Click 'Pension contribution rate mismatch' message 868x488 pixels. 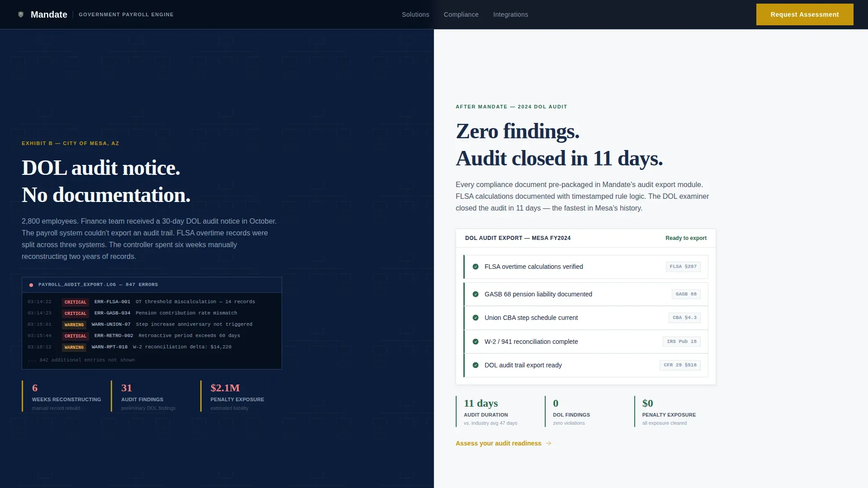click(186, 313)
